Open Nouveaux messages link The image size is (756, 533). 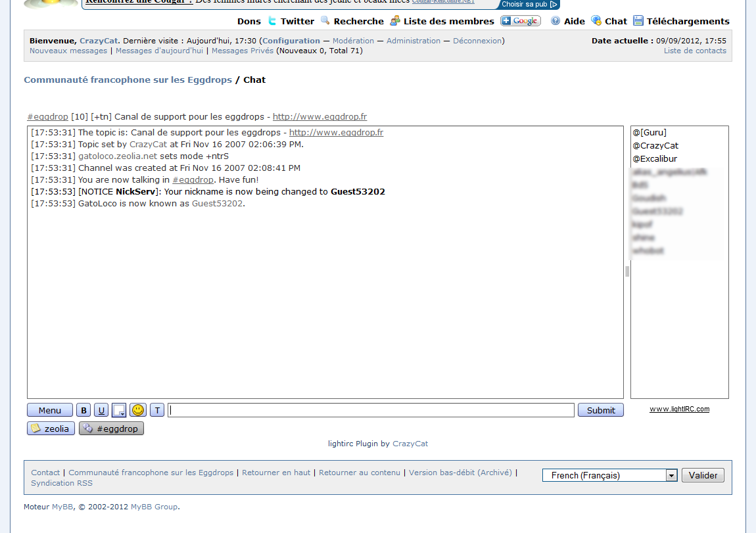tap(68, 51)
